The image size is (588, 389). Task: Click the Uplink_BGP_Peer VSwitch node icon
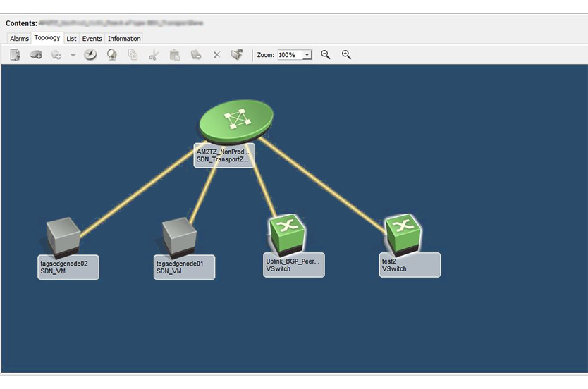(x=287, y=232)
